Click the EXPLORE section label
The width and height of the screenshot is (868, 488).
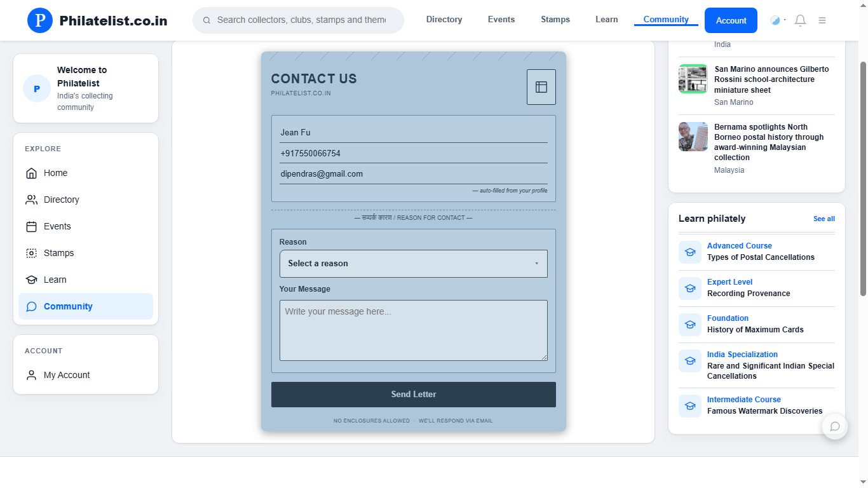click(43, 149)
